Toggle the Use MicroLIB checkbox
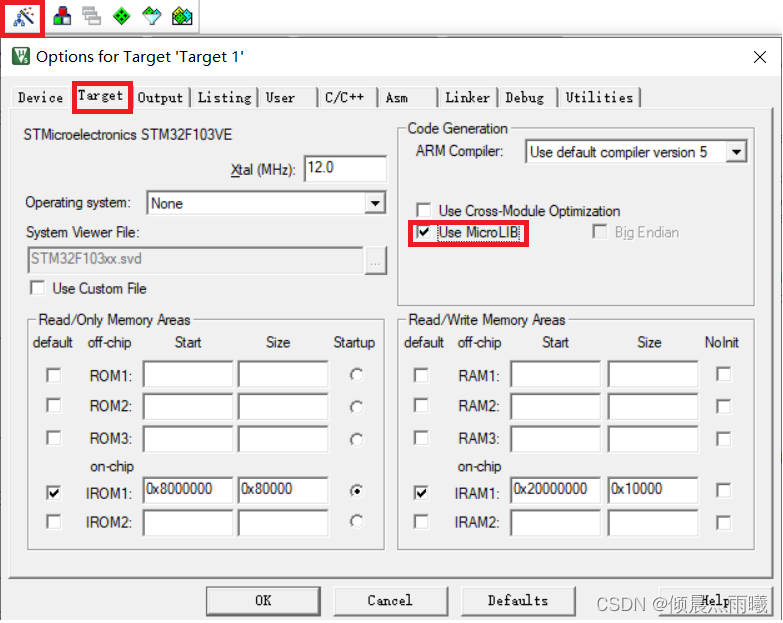Viewport: 783px width, 623px height. click(423, 232)
